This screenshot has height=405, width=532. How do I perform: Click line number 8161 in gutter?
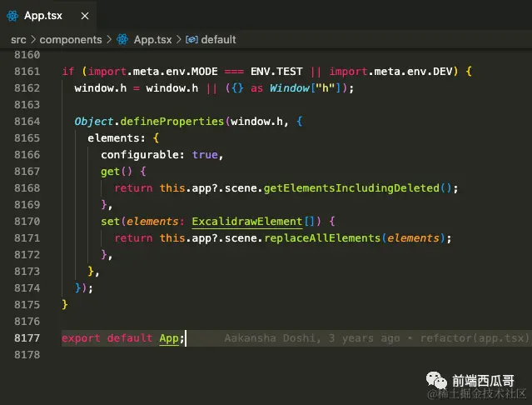point(27,72)
